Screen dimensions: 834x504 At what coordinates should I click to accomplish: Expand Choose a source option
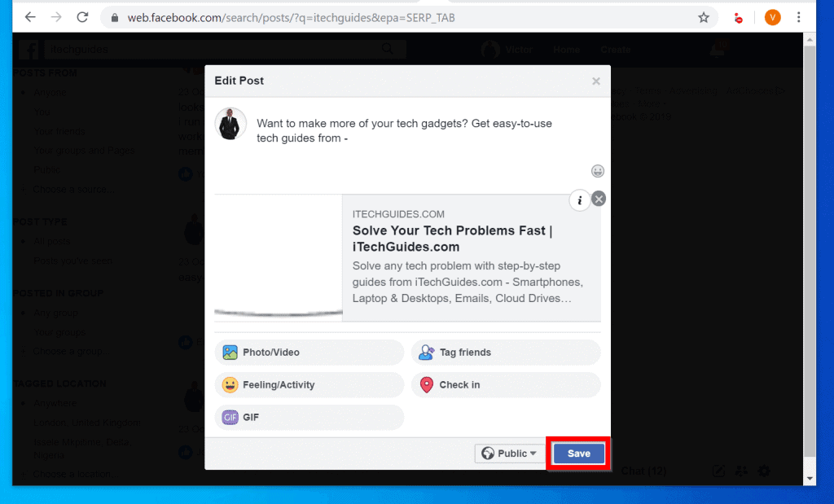coord(73,189)
